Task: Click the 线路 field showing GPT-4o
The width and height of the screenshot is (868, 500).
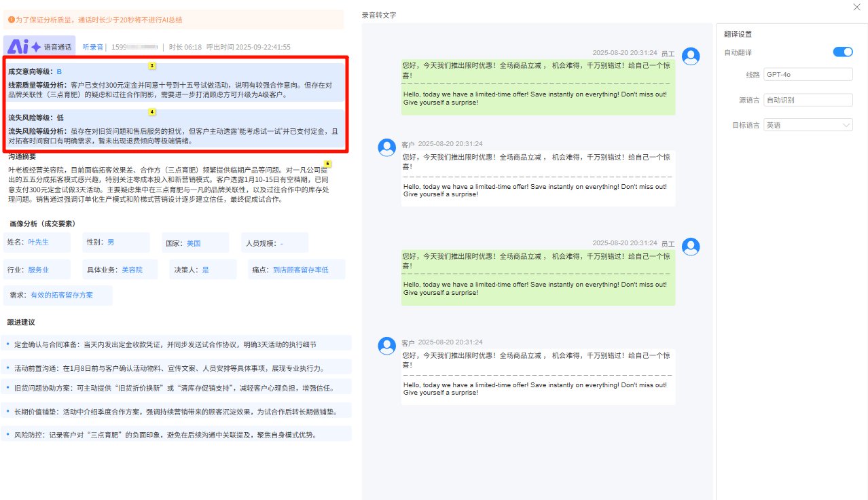Action: click(807, 75)
